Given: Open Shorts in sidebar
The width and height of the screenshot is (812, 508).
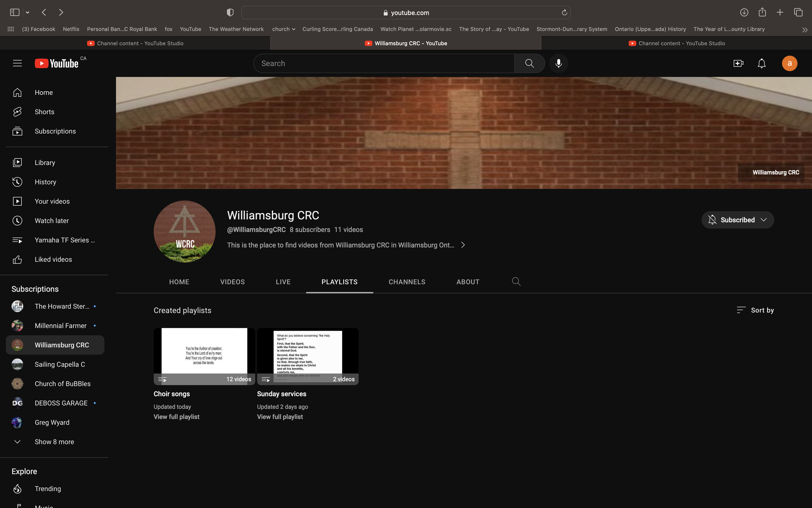Looking at the screenshot, I should tap(55, 112).
